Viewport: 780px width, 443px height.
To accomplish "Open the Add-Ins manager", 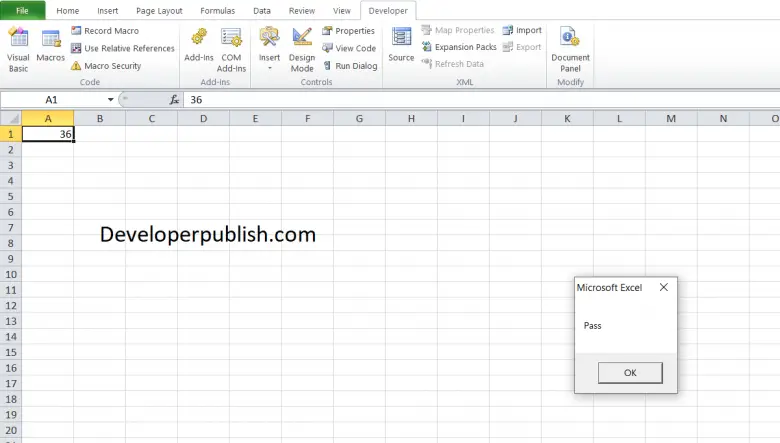I will click(199, 48).
